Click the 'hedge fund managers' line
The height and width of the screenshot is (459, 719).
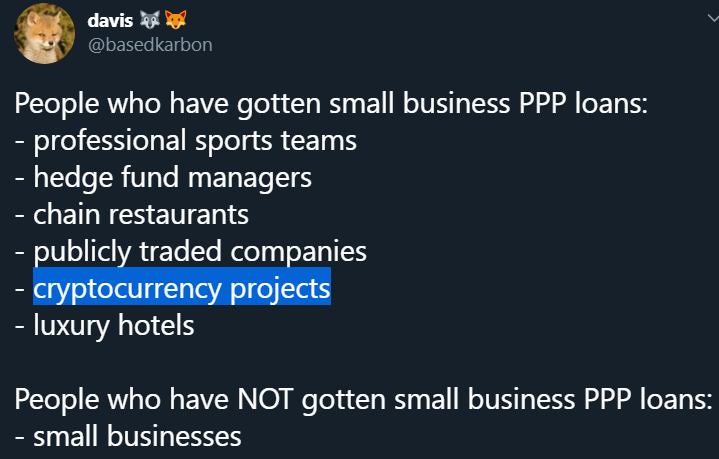[163, 177]
